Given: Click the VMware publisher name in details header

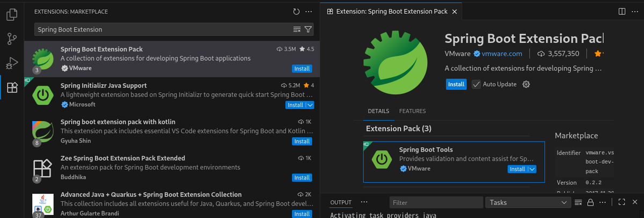Looking at the screenshot, I should click(458, 54).
